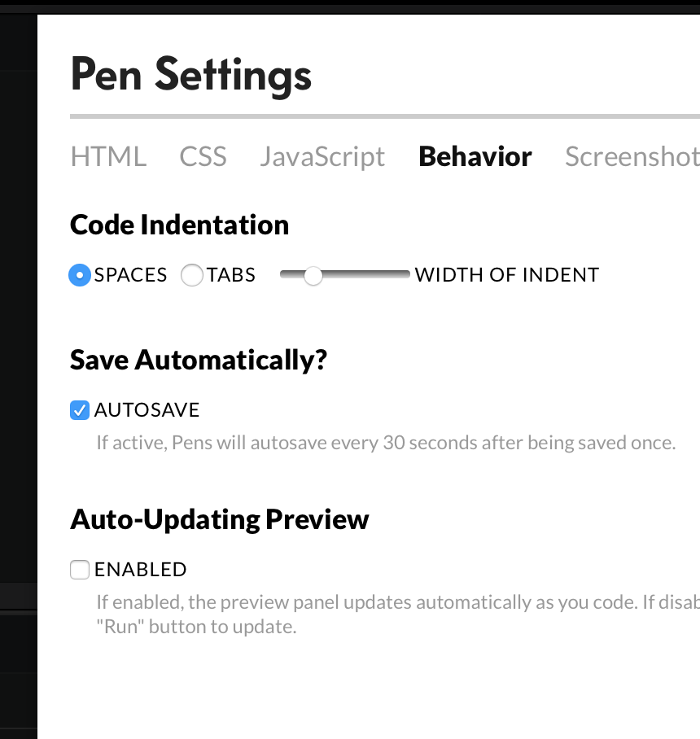Click the indent width slider handle
Screen dimensions: 700x739
coord(313,276)
